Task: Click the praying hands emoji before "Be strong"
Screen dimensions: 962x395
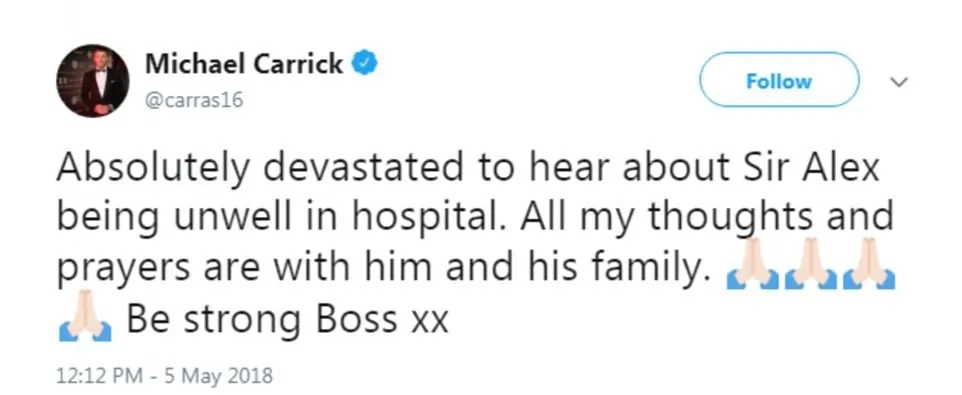Action: tap(85, 316)
